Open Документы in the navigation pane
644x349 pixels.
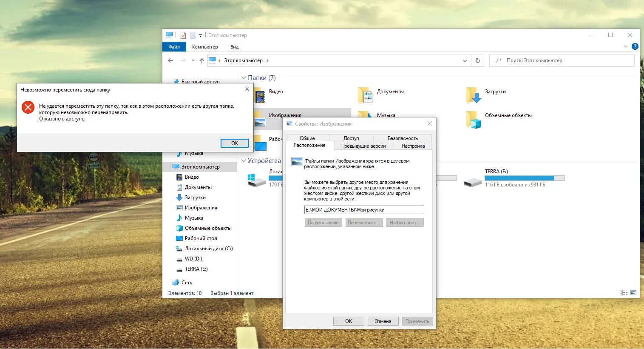pyautogui.click(x=198, y=187)
